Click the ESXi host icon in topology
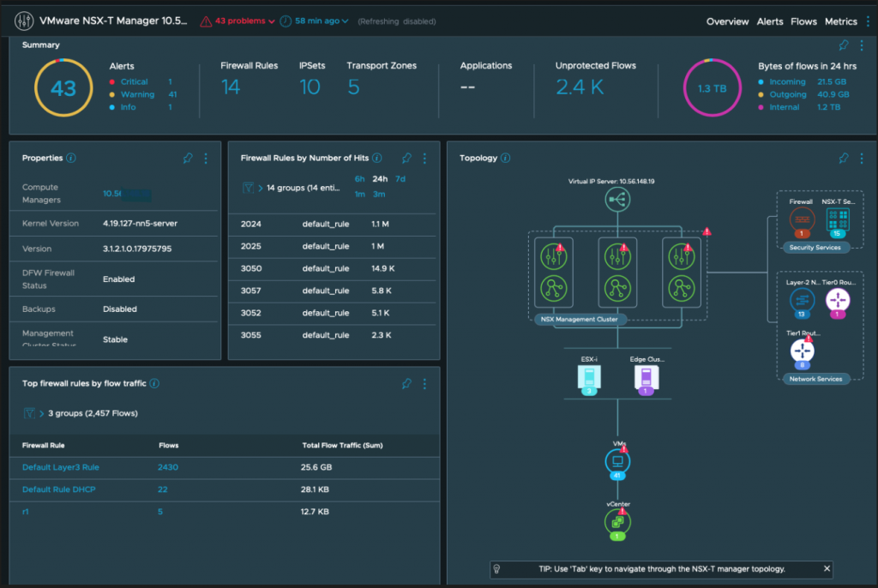 [x=587, y=378]
